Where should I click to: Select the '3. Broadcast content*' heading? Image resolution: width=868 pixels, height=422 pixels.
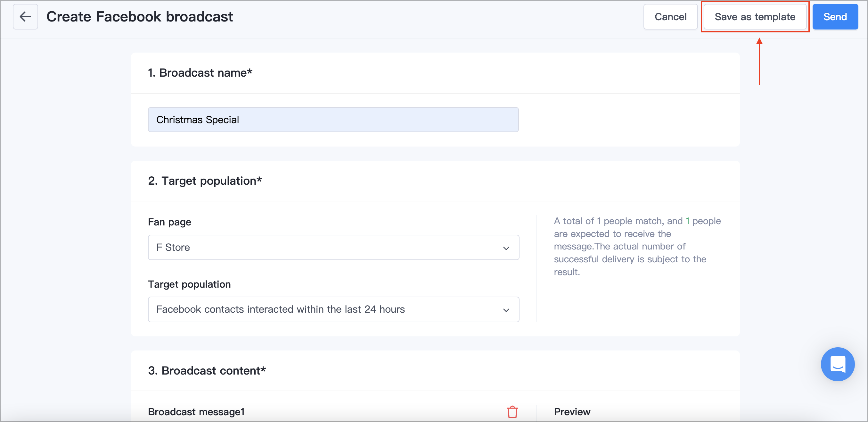point(207,370)
